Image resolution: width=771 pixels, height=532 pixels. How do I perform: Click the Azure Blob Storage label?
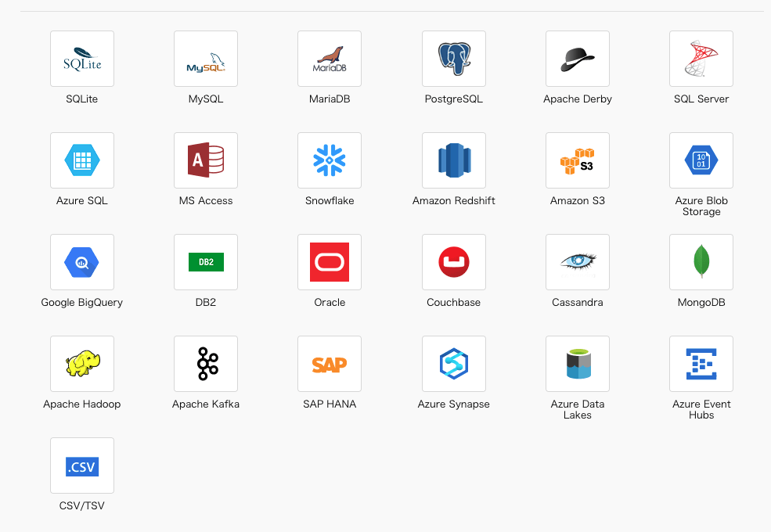pos(701,206)
